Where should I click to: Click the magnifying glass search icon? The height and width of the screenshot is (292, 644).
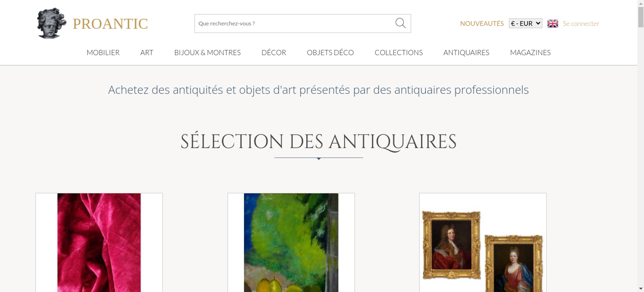(400, 23)
